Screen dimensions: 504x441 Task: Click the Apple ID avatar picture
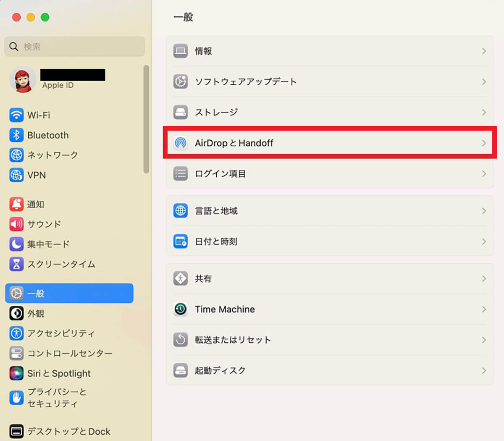click(22, 80)
